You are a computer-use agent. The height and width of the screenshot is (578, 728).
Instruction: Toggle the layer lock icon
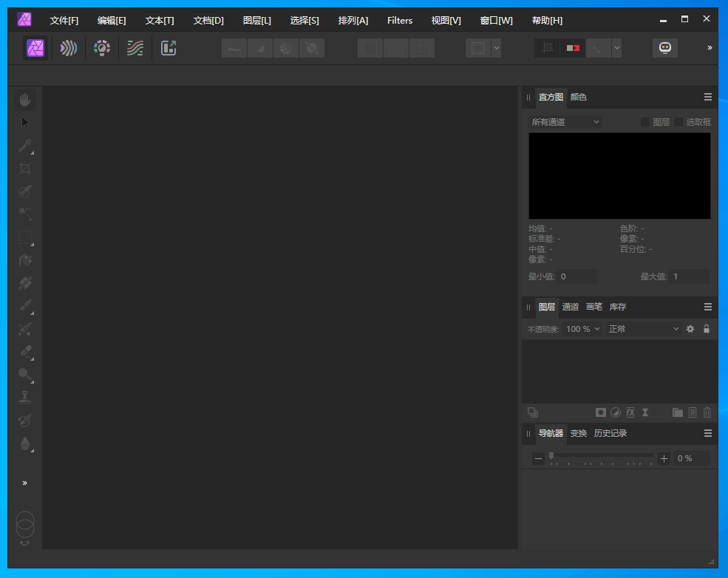coord(707,329)
